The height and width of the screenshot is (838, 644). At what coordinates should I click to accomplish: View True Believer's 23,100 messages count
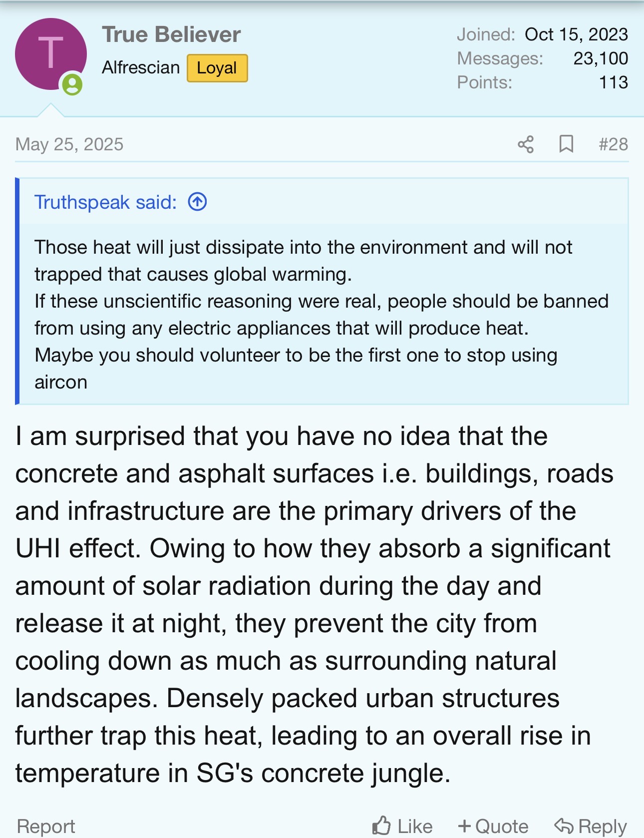click(x=600, y=58)
